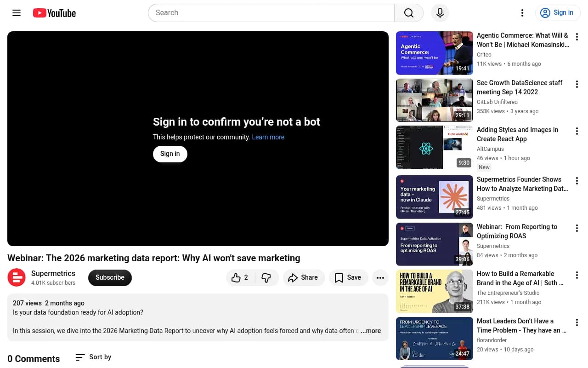Click title Most Leaders Don't Have a Time Problem

pyautogui.click(x=522, y=326)
